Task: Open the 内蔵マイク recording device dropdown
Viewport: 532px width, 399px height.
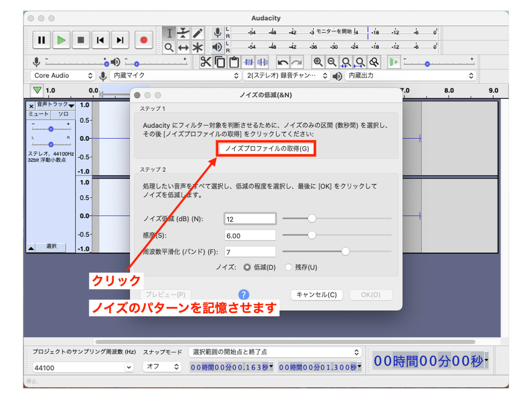Action: (x=176, y=76)
